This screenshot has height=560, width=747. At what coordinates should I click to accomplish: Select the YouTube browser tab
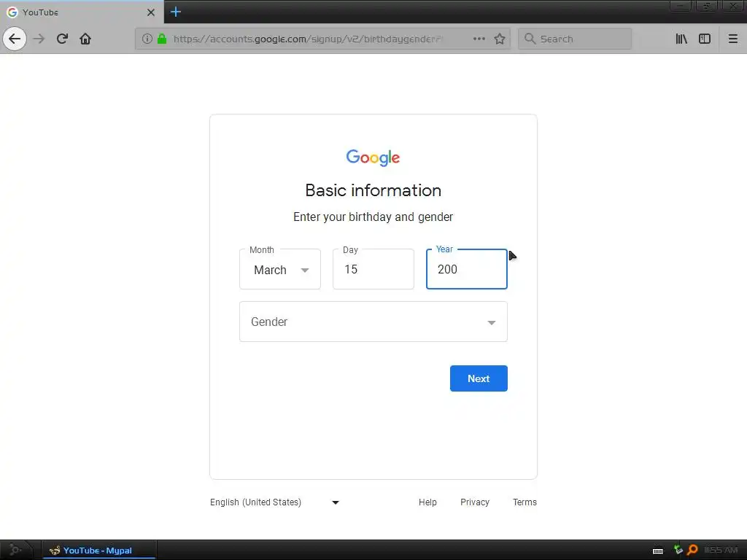pyautogui.click(x=82, y=12)
